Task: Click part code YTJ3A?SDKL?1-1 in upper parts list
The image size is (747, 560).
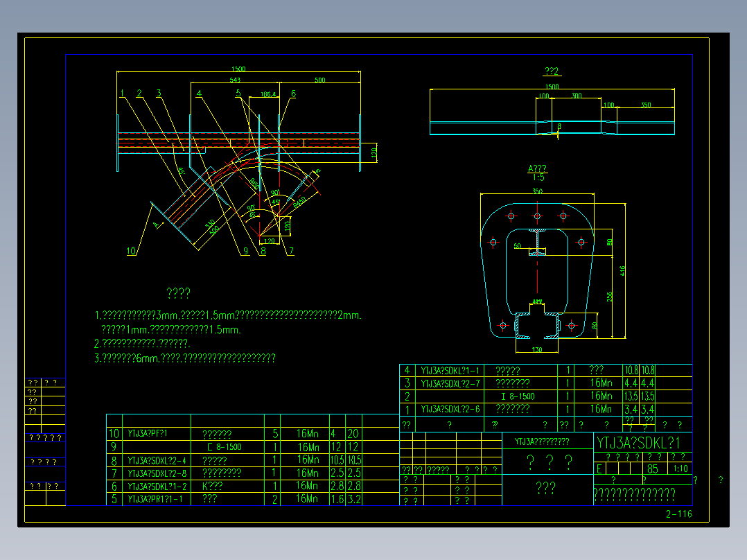Action: click(x=450, y=371)
